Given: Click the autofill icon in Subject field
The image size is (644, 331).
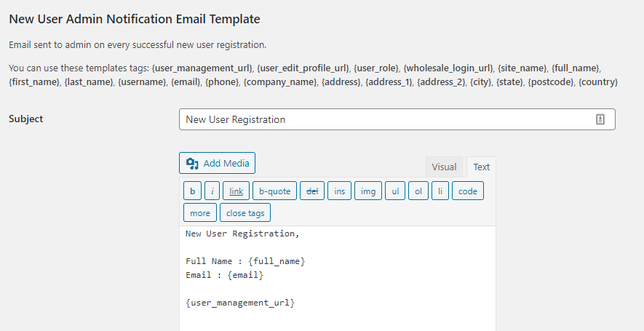Looking at the screenshot, I should (x=600, y=119).
